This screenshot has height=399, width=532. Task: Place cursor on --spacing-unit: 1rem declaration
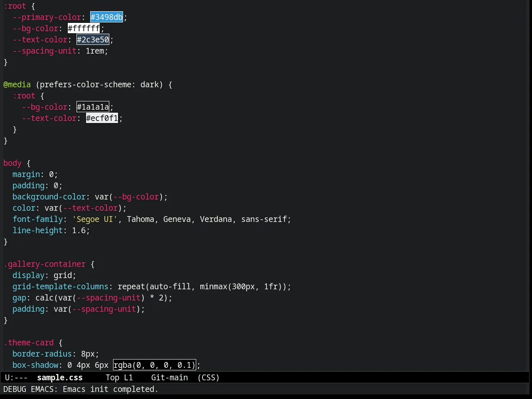[x=60, y=51]
